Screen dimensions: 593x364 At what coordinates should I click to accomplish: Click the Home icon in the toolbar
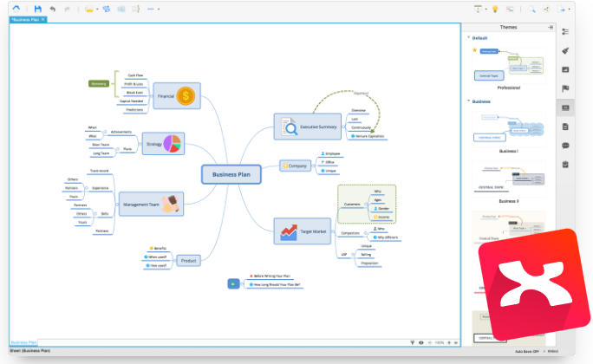point(16,9)
